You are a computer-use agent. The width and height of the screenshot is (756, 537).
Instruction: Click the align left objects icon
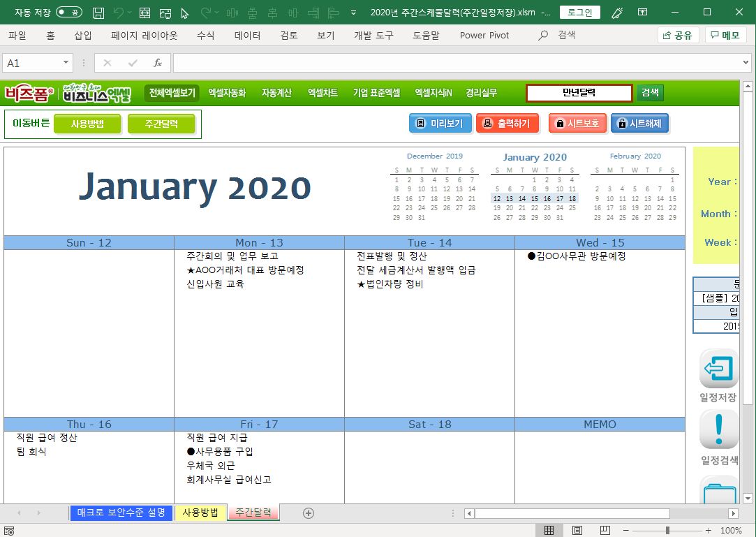[x=333, y=13]
